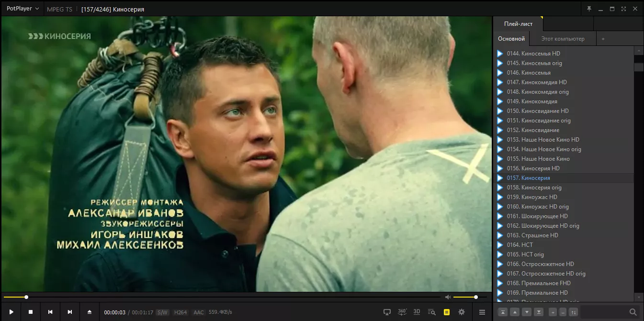Move selected playlist item up
644x321 pixels.
point(515,312)
